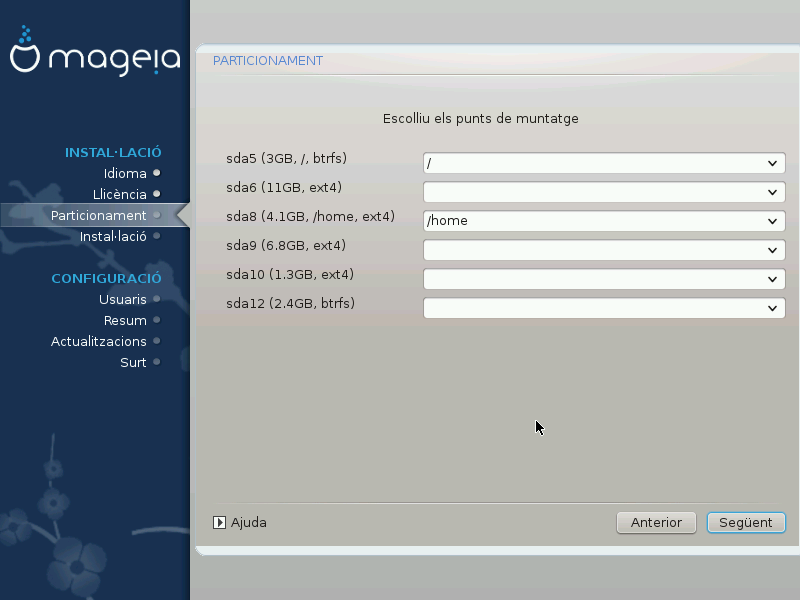The width and height of the screenshot is (800, 600).
Task: Click the Anterior button
Action: point(656,522)
